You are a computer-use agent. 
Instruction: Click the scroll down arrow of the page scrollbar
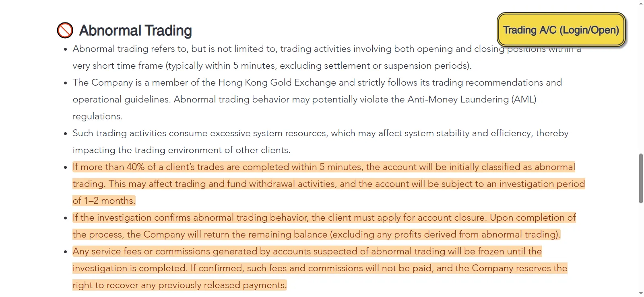[641, 293]
